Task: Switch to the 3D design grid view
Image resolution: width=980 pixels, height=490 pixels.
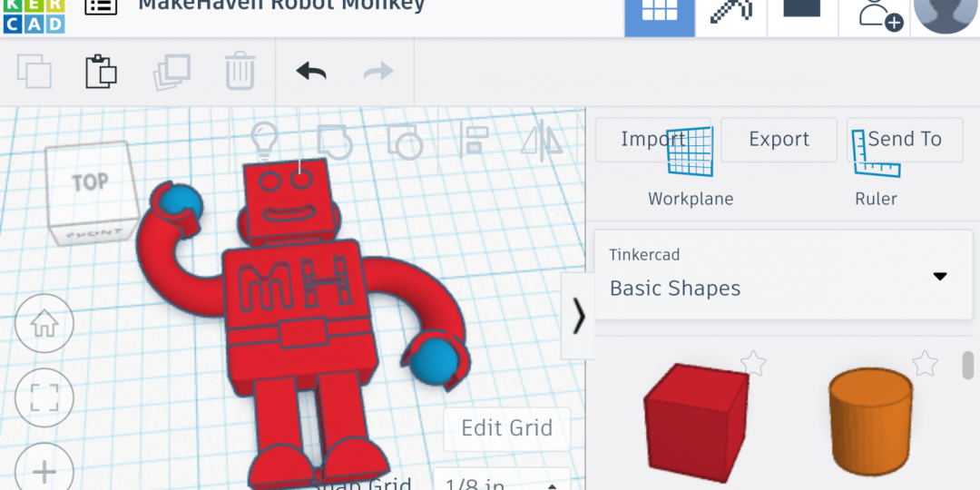Action: pos(660,18)
